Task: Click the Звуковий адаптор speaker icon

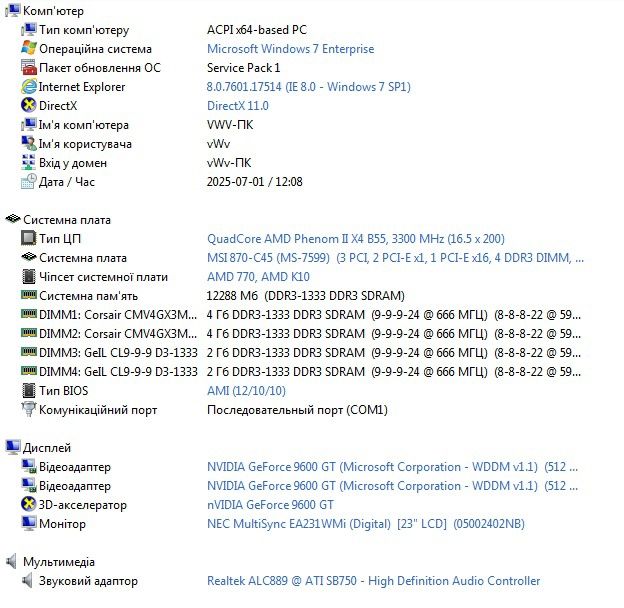Action: coord(27,581)
